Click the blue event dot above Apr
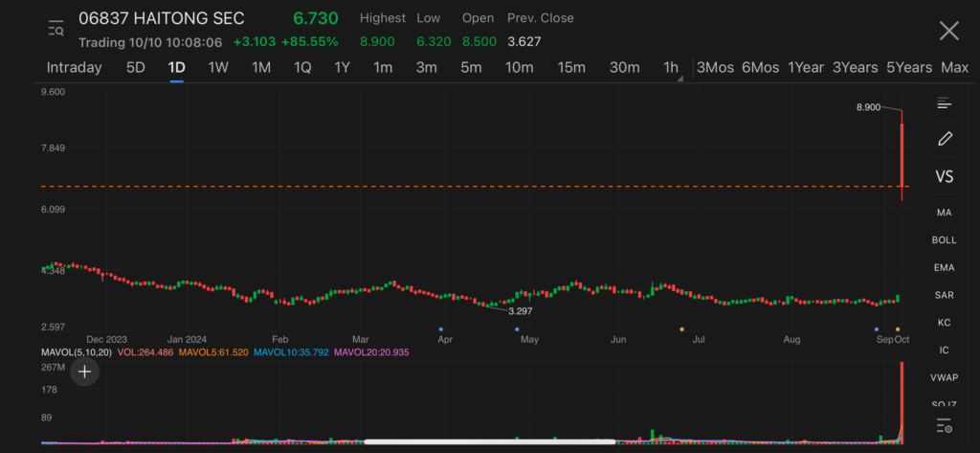Screen dimensions: 980x453 pos(440,329)
